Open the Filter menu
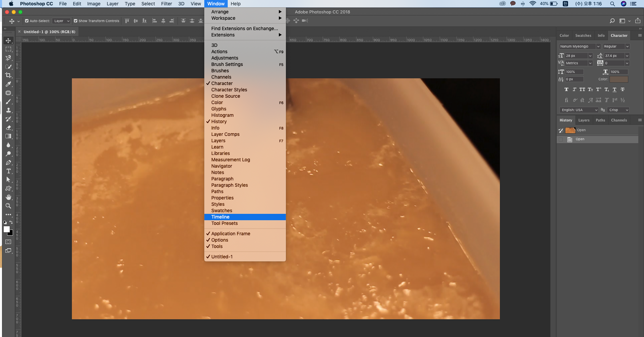The width and height of the screenshot is (644, 337). 167,4
